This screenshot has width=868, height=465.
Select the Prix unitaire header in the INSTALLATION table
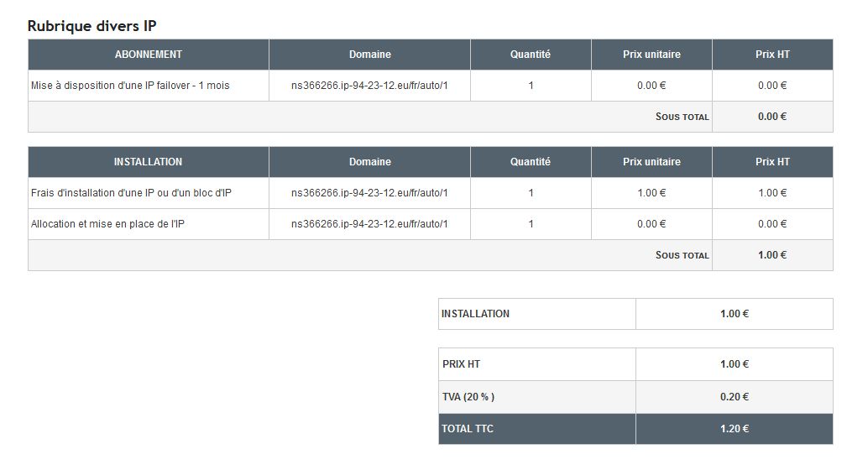651,162
